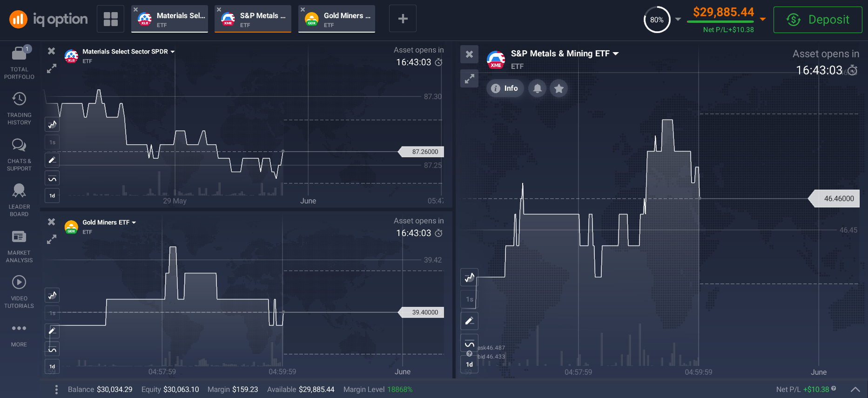The image size is (868, 398).
Task: Expand Materials Select Sector SPDR chart fullscreen
Action: point(52,69)
